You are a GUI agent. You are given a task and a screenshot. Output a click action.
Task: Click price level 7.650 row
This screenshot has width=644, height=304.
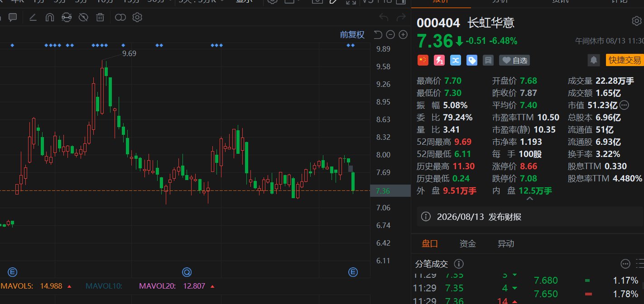tap(587, 294)
